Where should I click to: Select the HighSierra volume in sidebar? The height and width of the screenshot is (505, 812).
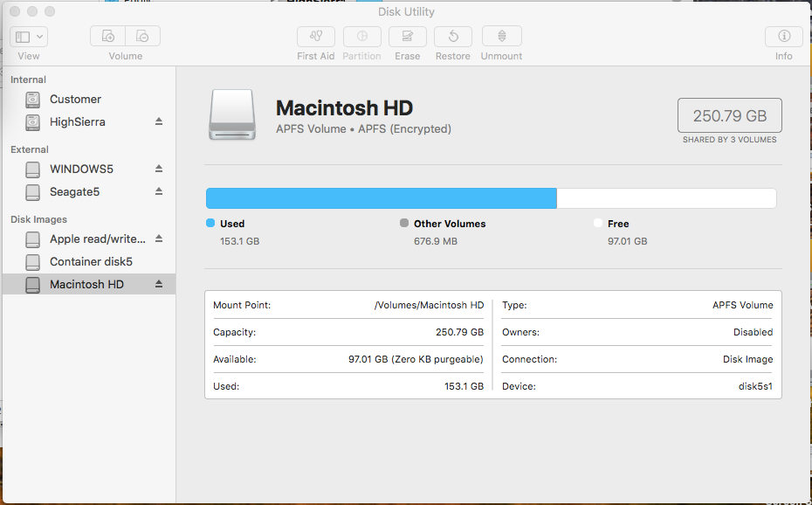click(x=89, y=122)
